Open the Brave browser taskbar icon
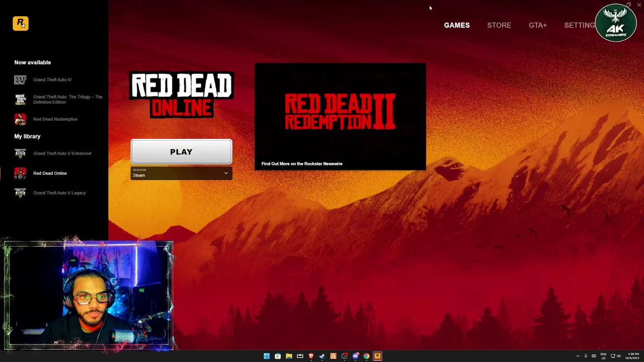This screenshot has width=644, height=362. point(311,356)
